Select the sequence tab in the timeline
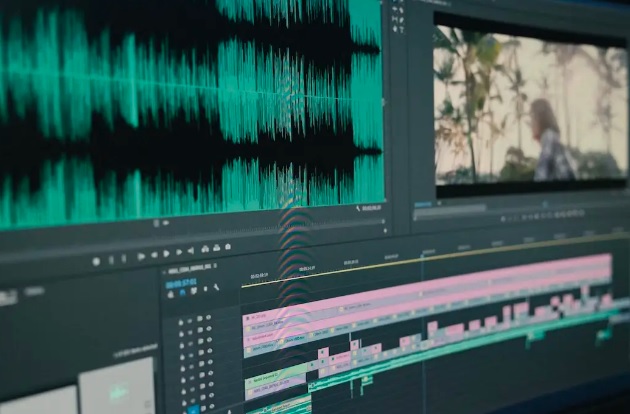This screenshot has width=630, height=414. tap(190, 271)
